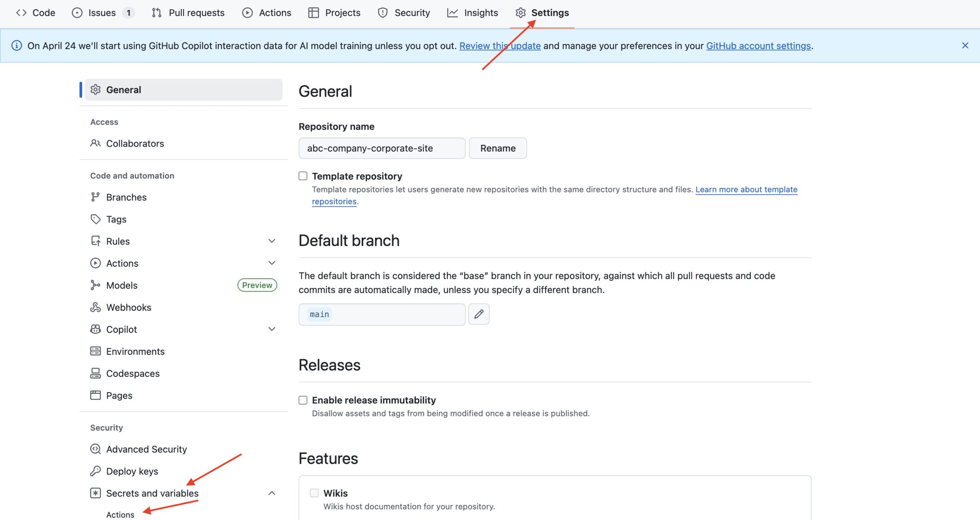Viewport: 980px width, 520px height.
Task: Toggle the Wikis feature checkbox
Action: pyautogui.click(x=314, y=493)
